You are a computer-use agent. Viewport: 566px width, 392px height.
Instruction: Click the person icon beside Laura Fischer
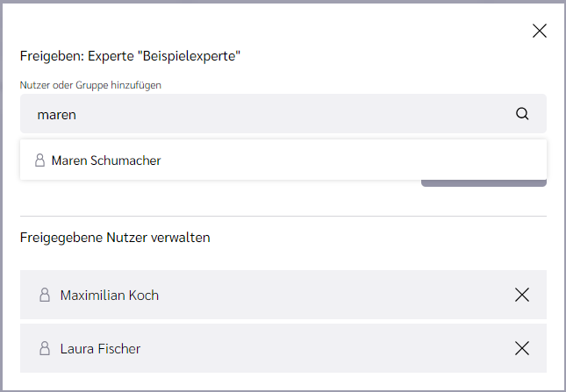(x=45, y=348)
